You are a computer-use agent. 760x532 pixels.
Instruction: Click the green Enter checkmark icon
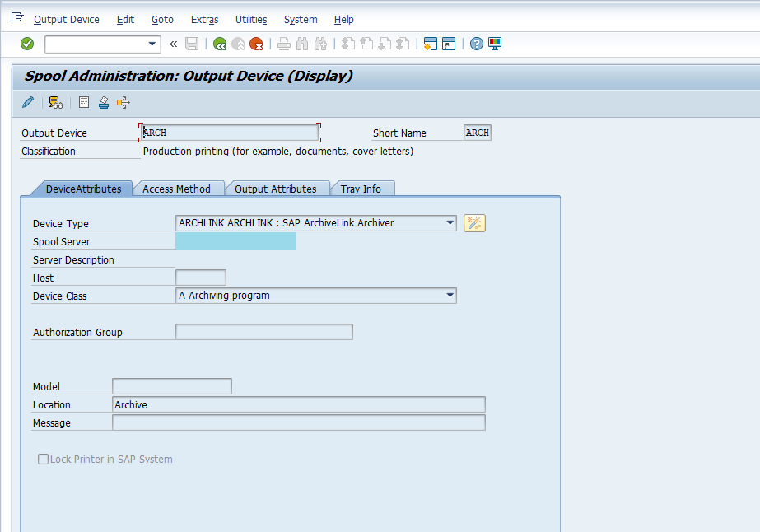27,44
